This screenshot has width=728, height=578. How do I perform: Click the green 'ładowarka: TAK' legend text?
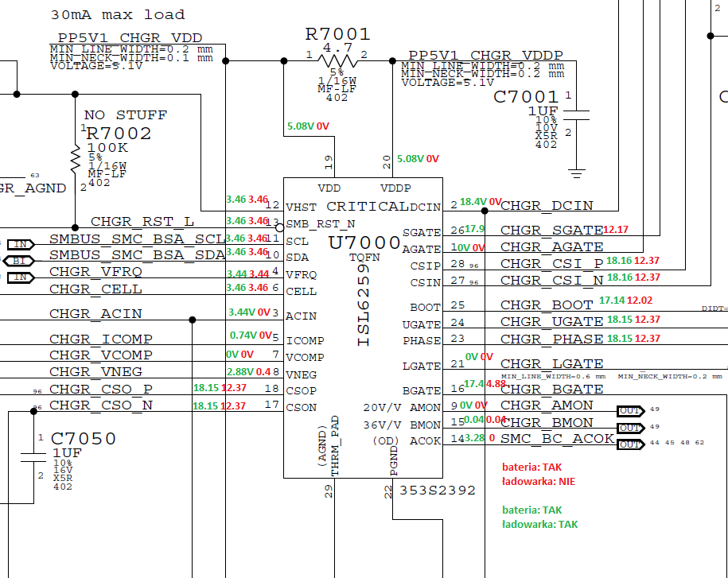tap(540, 524)
